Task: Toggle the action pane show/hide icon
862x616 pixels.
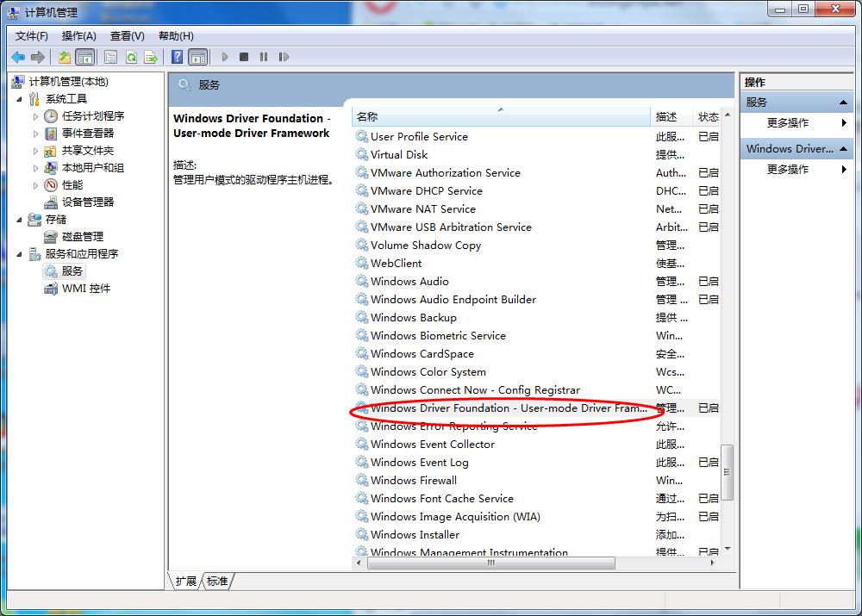Action: [x=198, y=57]
